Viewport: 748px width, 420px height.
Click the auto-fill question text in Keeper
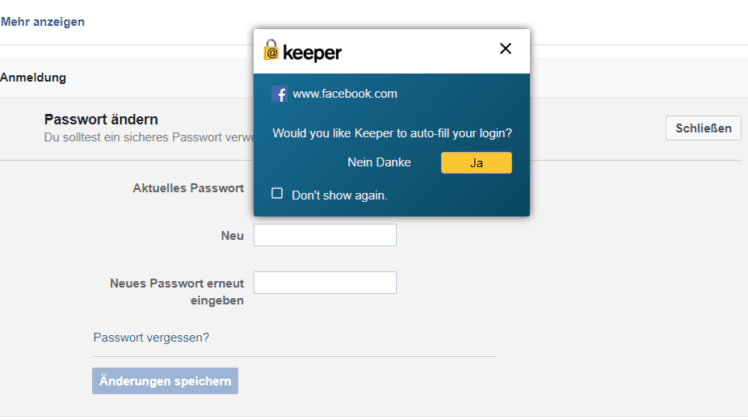click(392, 133)
